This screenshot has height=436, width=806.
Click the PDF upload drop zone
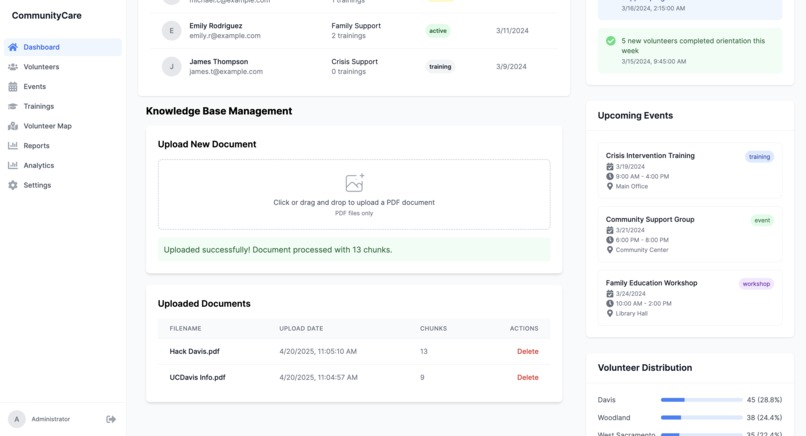coord(354,194)
